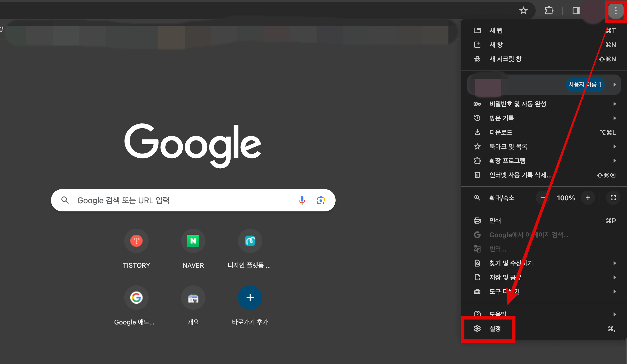Choose 인터넷 사용 기록 삭제 entry
This screenshot has width=627, height=364.
pyautogui.click(x=520, y=175)
